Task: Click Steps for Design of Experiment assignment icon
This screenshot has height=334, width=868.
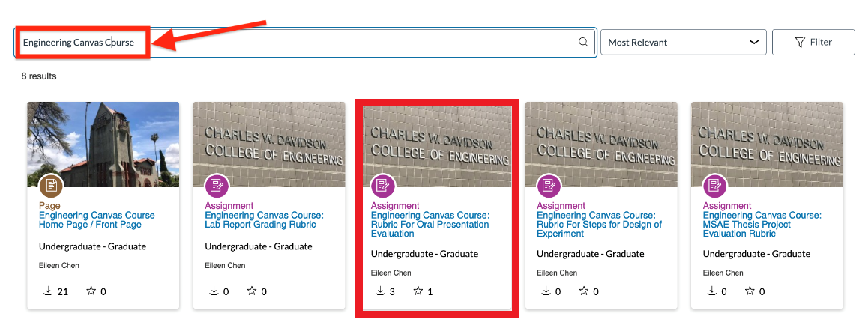Action: [549, 186]
